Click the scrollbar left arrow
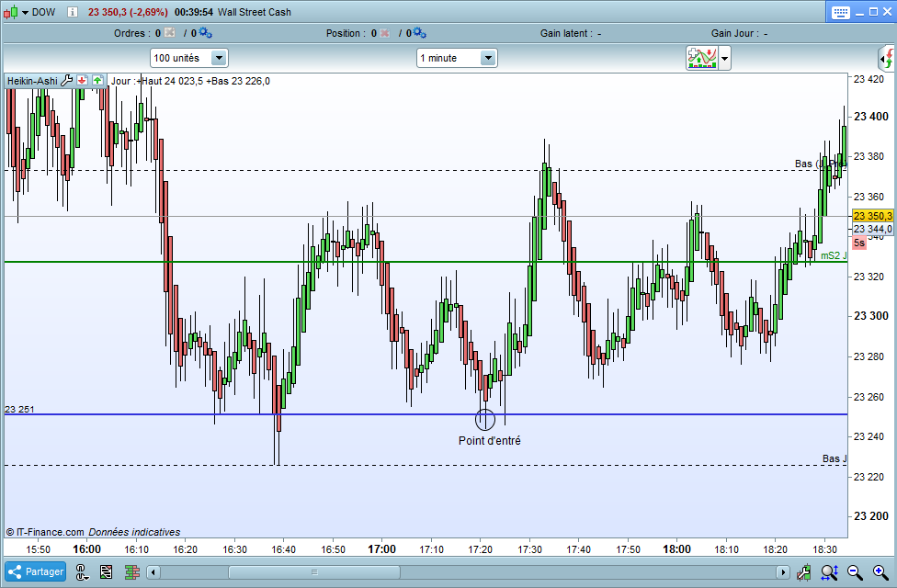This screenshot has width=897, height=588. (153, 572)
